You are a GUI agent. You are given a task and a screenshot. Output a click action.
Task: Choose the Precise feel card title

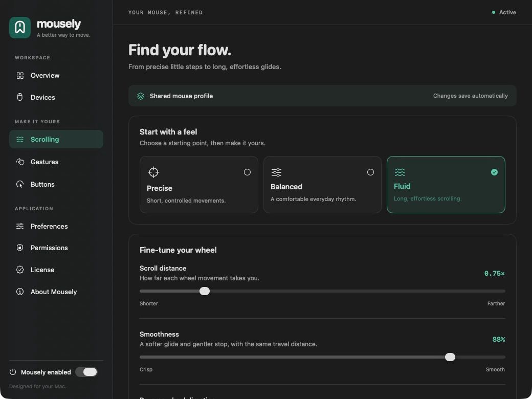160,188
